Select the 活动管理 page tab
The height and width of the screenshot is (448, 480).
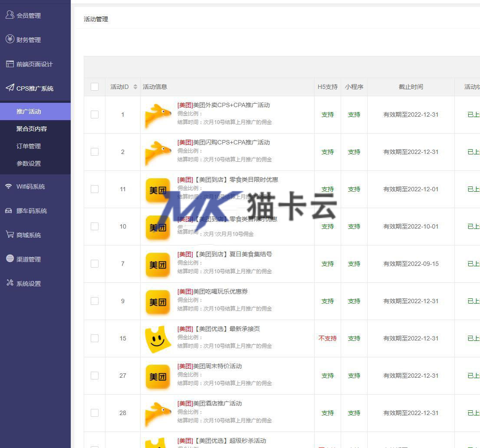click(96, 19)
